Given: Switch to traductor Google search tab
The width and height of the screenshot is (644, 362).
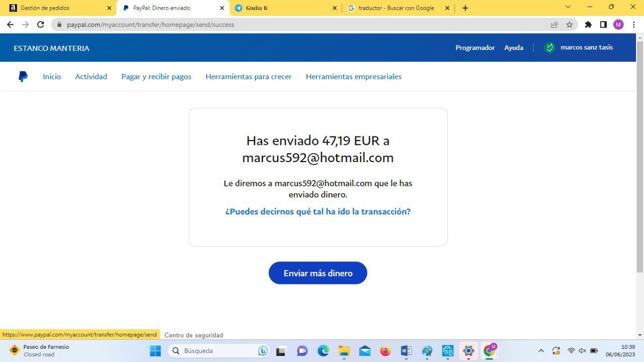Looking at the screenshot, I should [x=398, y=8].
